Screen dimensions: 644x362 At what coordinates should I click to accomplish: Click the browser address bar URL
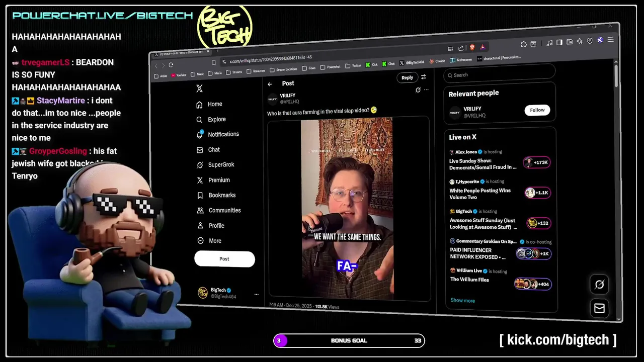click(x=271, y=59)
